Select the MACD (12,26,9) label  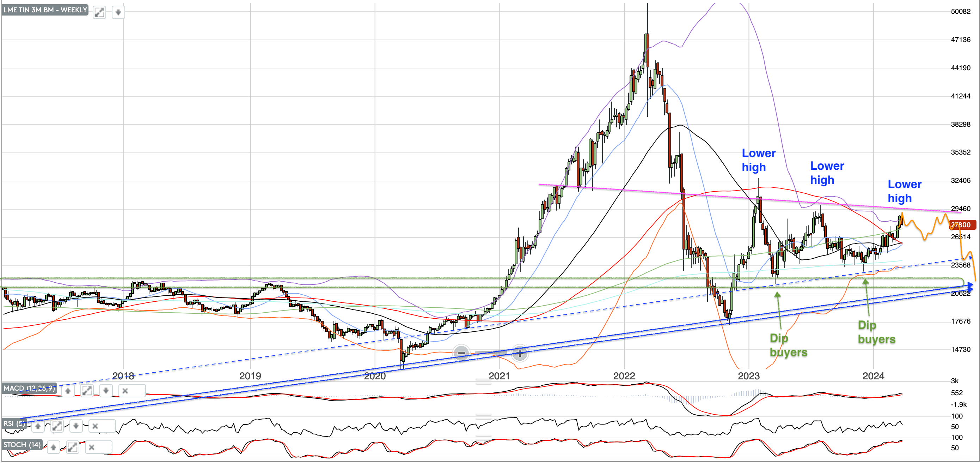pos(29,389)
